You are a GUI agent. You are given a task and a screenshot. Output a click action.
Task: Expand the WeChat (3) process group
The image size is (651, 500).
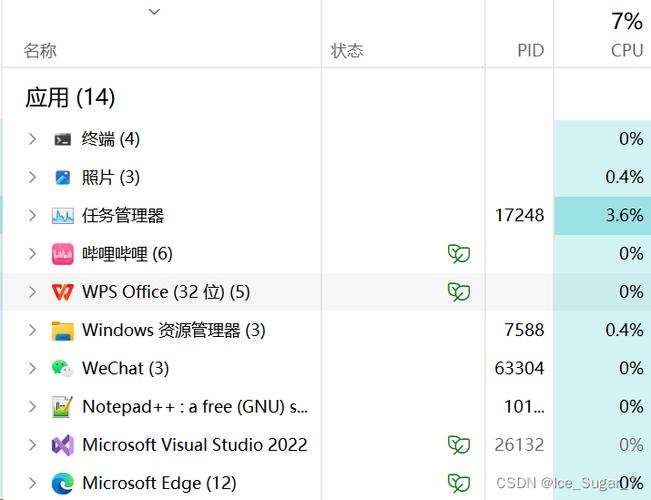[x=32, y=368]
